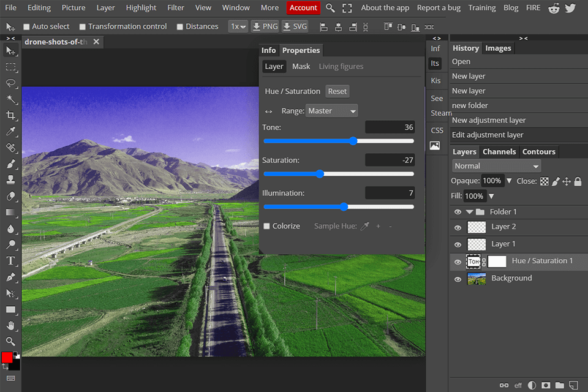
Task: Enable the Distances checkbox
Action: pos(180,26)
